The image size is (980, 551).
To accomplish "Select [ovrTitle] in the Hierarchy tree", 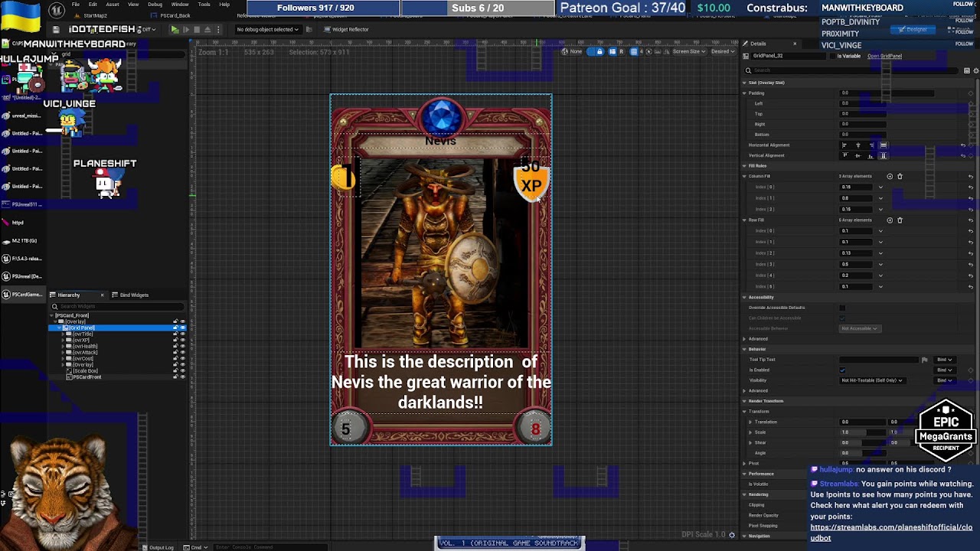I will [83, 334].
